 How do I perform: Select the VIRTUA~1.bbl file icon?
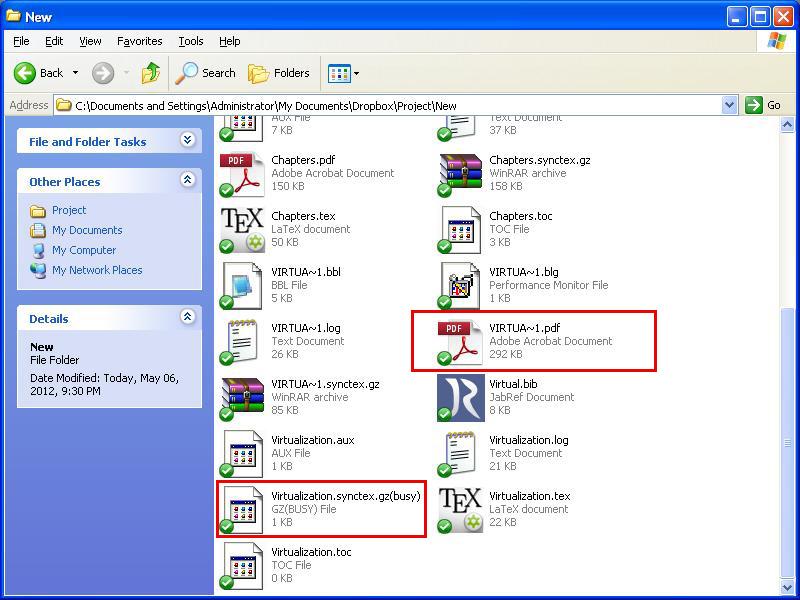[x=242, y=286]
